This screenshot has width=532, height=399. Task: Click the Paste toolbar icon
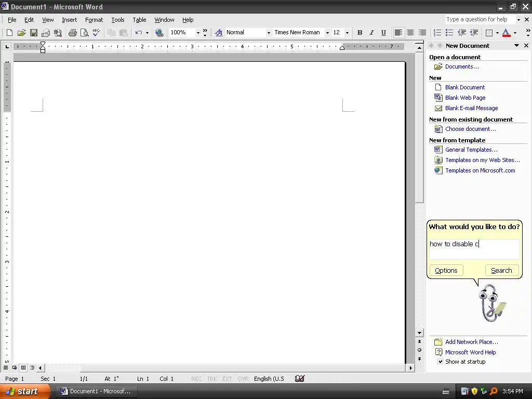point(124,33)
